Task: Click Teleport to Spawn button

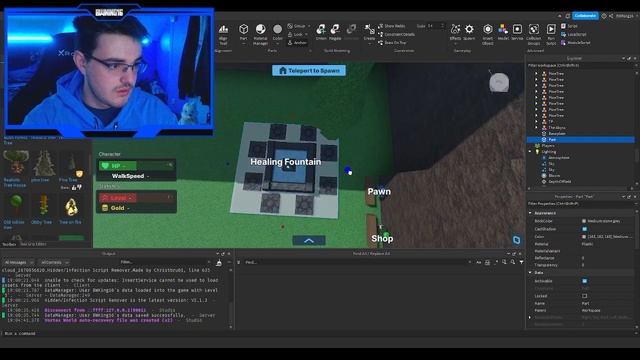Action: [309, 71]
